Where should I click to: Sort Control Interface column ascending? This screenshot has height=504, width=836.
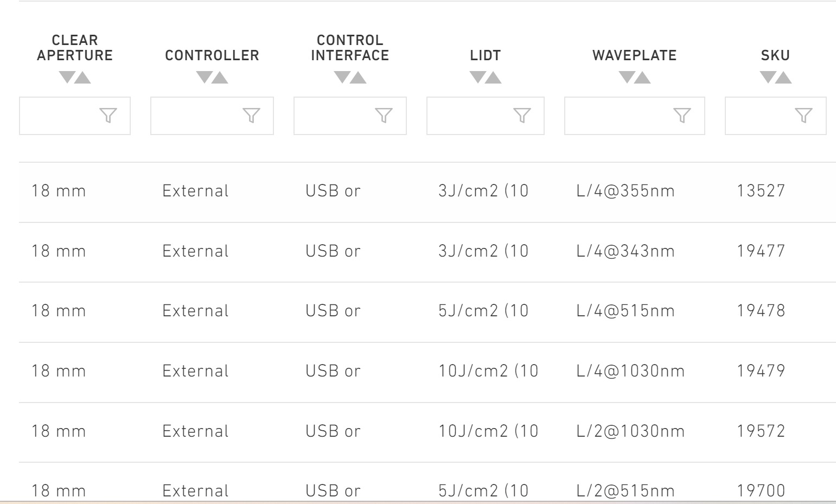point(359,78)
